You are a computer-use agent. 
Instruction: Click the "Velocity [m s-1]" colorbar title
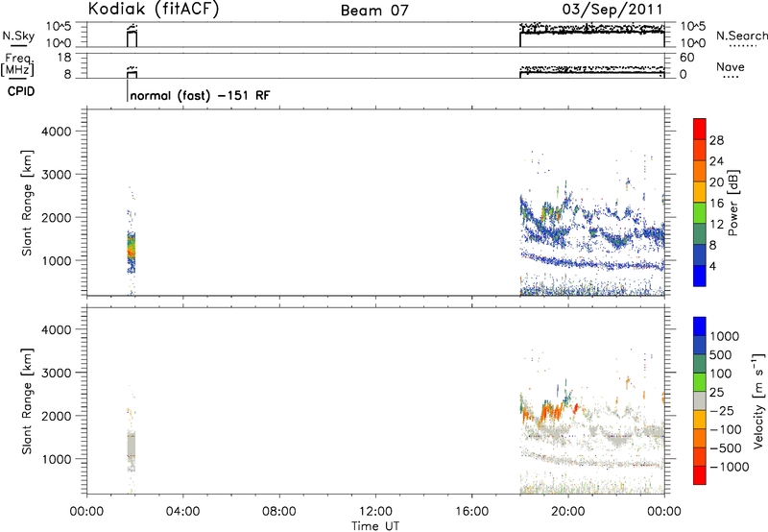tap(758, 400)
